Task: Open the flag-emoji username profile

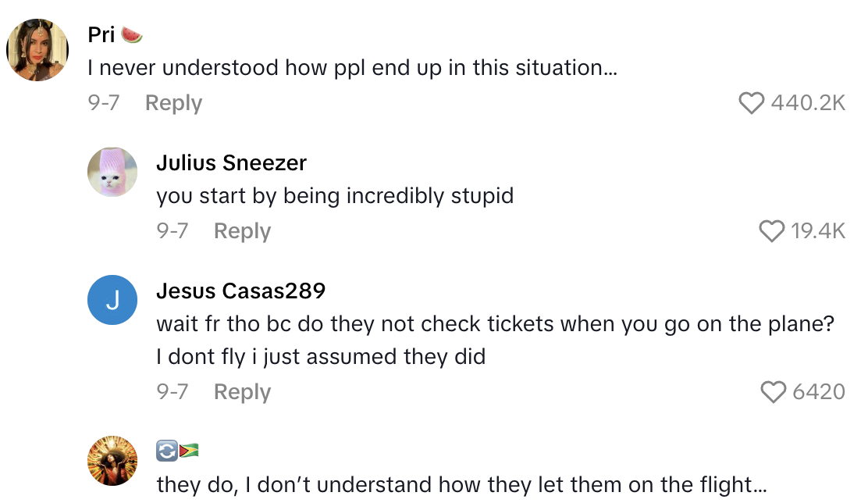Action: [x=177, y=451]
